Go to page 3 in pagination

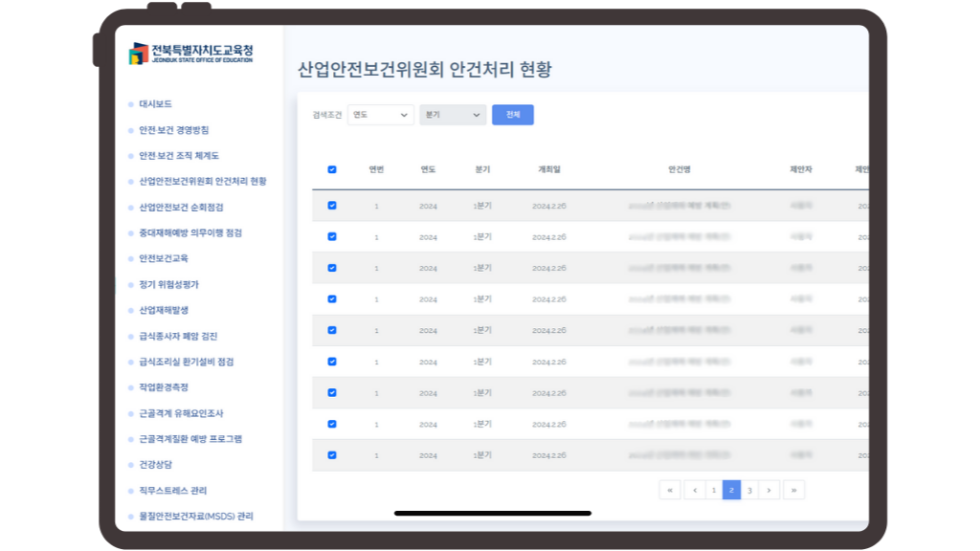point(749,490)
